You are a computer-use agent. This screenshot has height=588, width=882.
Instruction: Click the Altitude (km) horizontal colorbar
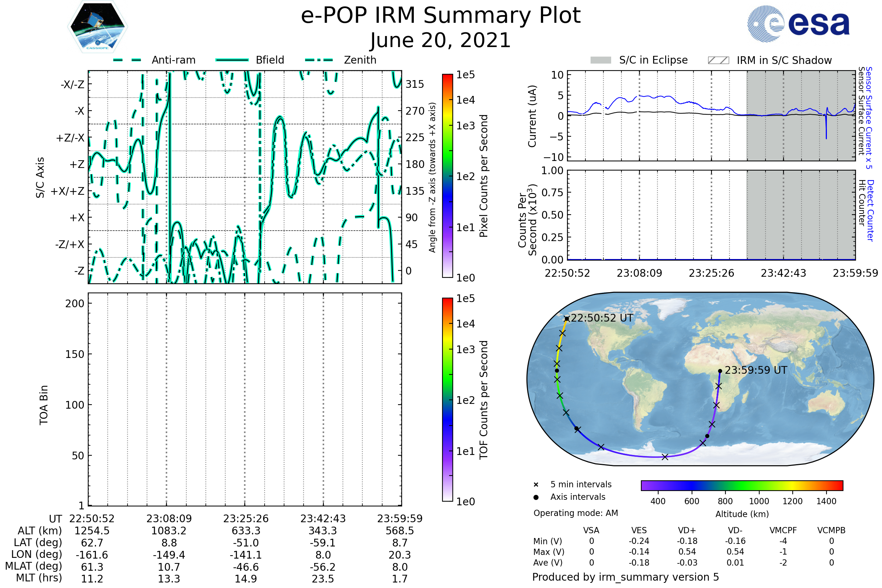742,485
